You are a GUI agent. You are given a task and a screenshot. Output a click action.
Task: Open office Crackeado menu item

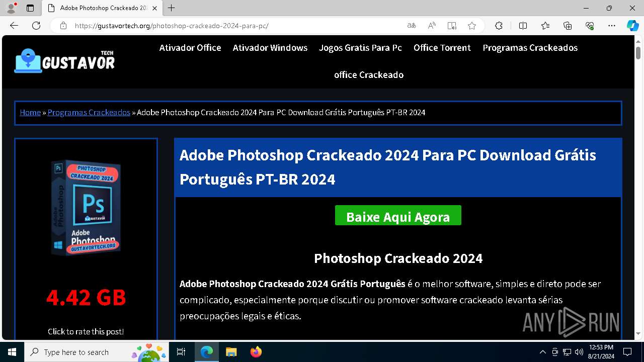click(369, 75)
